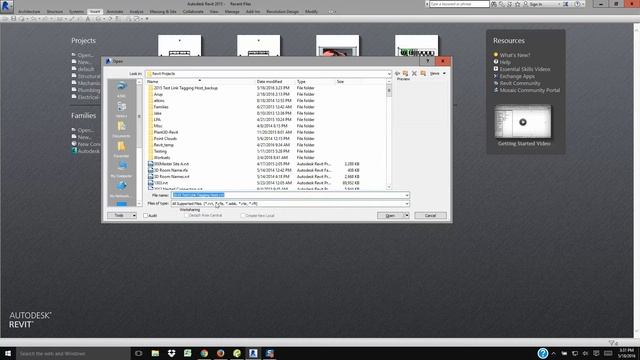
Task: Toggle Create New Local checkbox
Action: coord(243,216)
